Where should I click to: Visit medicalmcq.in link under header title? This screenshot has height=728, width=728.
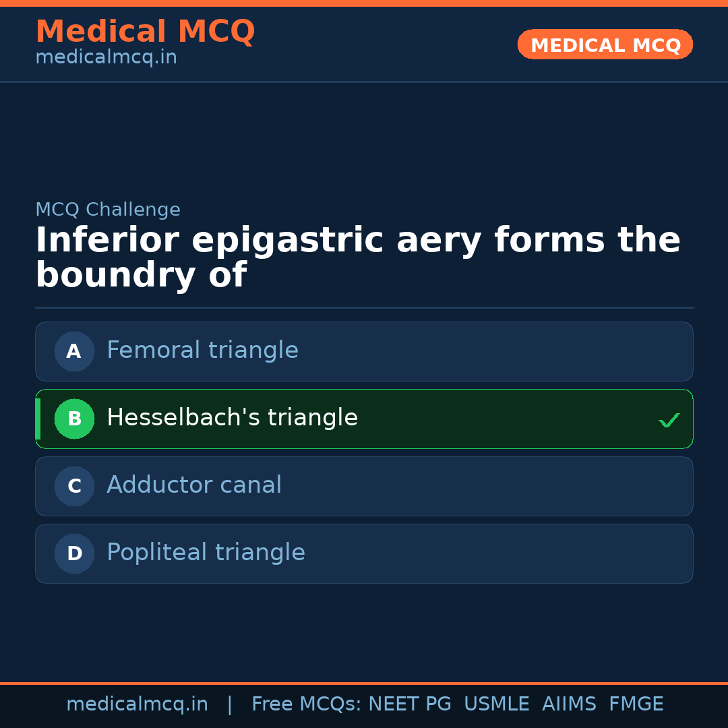tap(106, 57)
